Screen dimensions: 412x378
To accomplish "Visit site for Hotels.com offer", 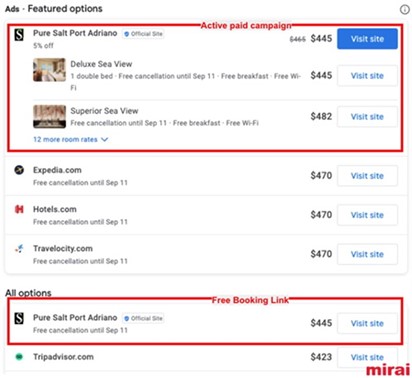I will pyautogui.click(x=367, y=215).
